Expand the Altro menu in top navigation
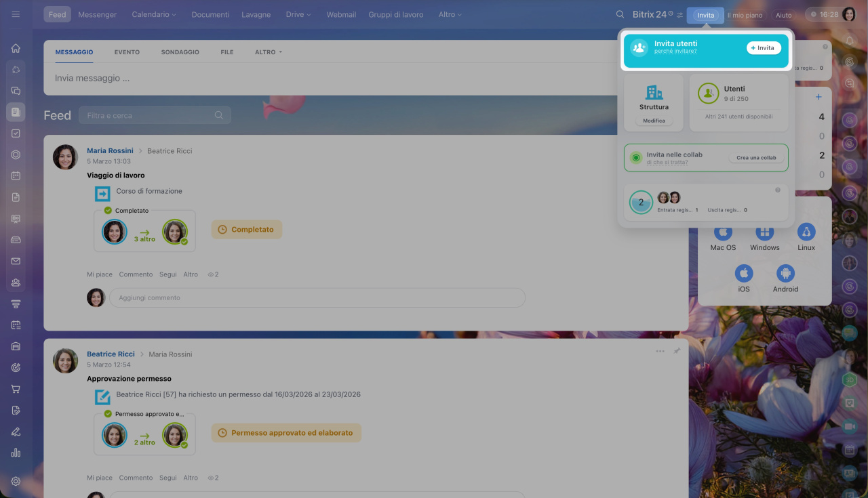 (x=450, y=14)
